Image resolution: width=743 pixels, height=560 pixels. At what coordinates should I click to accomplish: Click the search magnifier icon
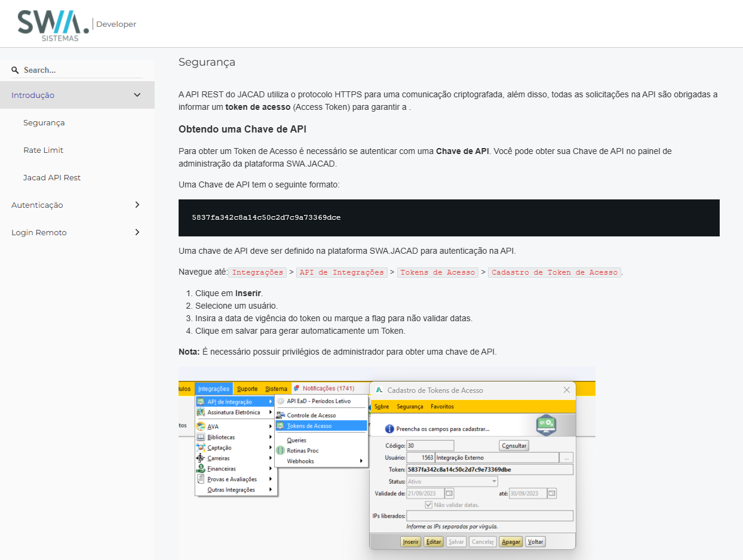tap(16, 70)
